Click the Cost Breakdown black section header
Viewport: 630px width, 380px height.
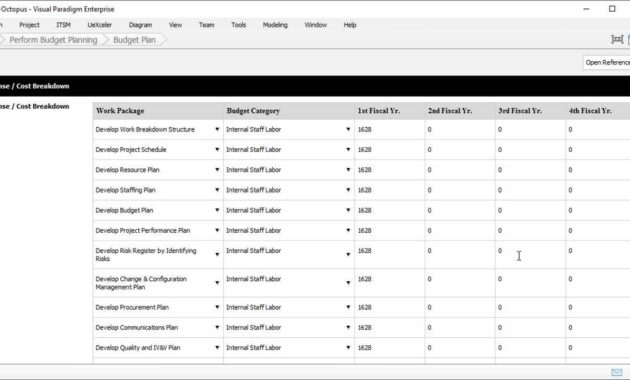[x=315, y=86]
